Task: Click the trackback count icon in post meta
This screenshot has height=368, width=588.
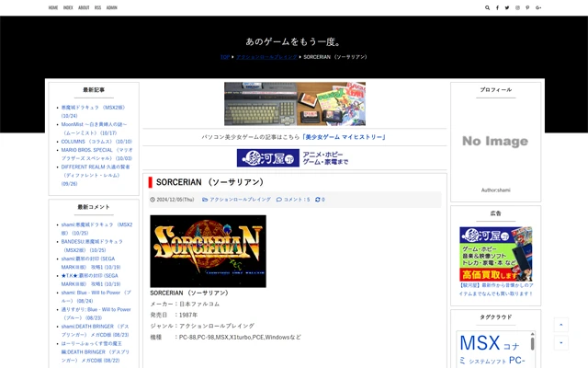Action: coord(321,200)
